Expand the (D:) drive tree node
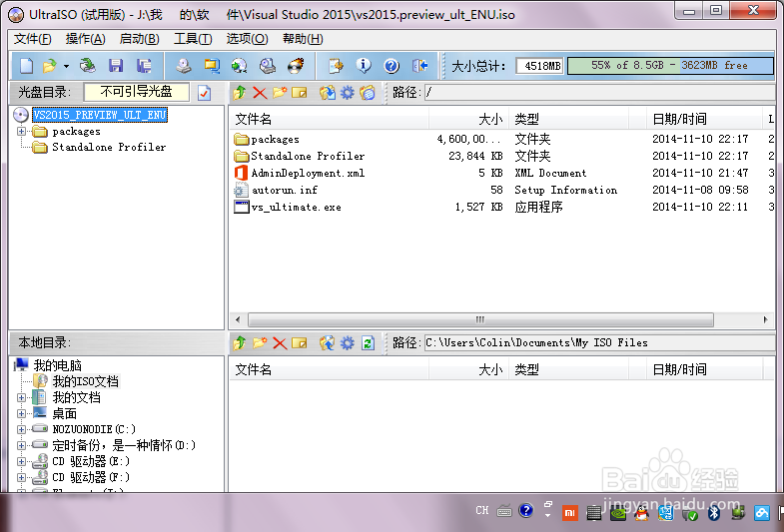This screenshot has height=532, width=784. pyautogui.click(x=21, y=445)
